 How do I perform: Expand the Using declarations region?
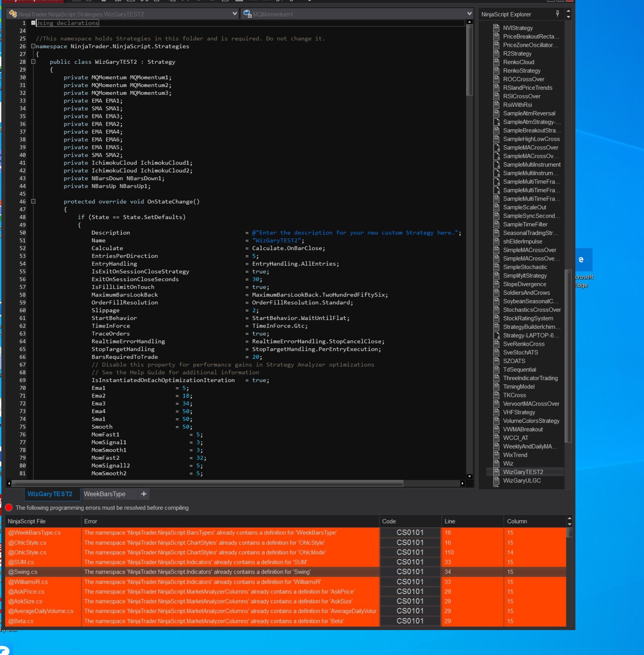tap(33, 23)
